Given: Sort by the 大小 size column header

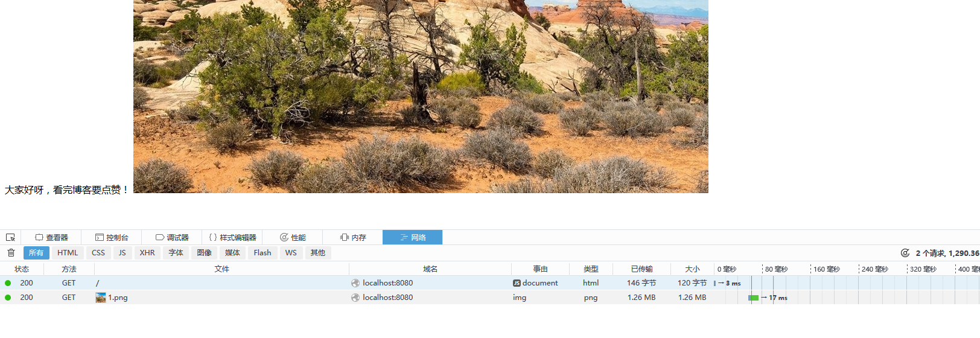Looking at the screenshot, I should [692, 269].
